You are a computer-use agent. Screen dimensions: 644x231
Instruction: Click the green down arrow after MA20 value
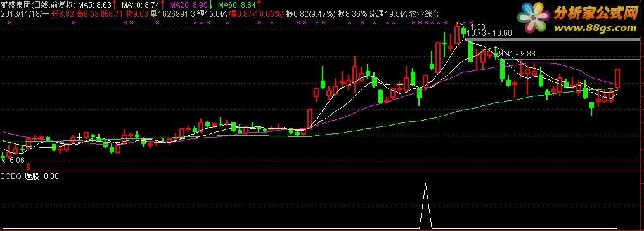tap(210, 5)
